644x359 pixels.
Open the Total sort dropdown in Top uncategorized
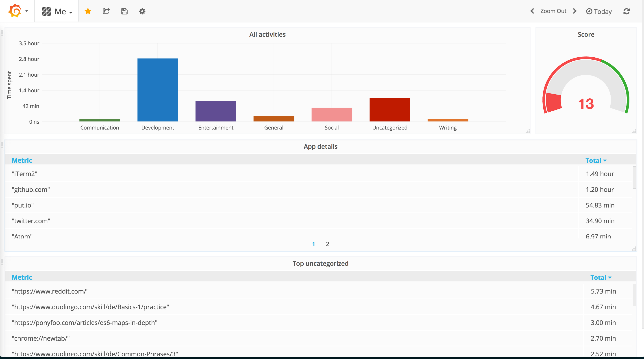(x=601, y=277)
